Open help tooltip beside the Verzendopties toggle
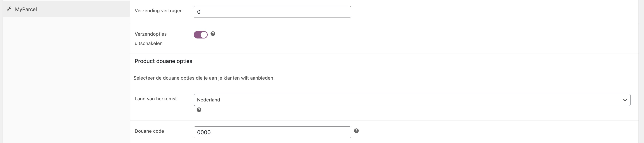Screen dimensions: 644x143 click(x=213, y=33)
